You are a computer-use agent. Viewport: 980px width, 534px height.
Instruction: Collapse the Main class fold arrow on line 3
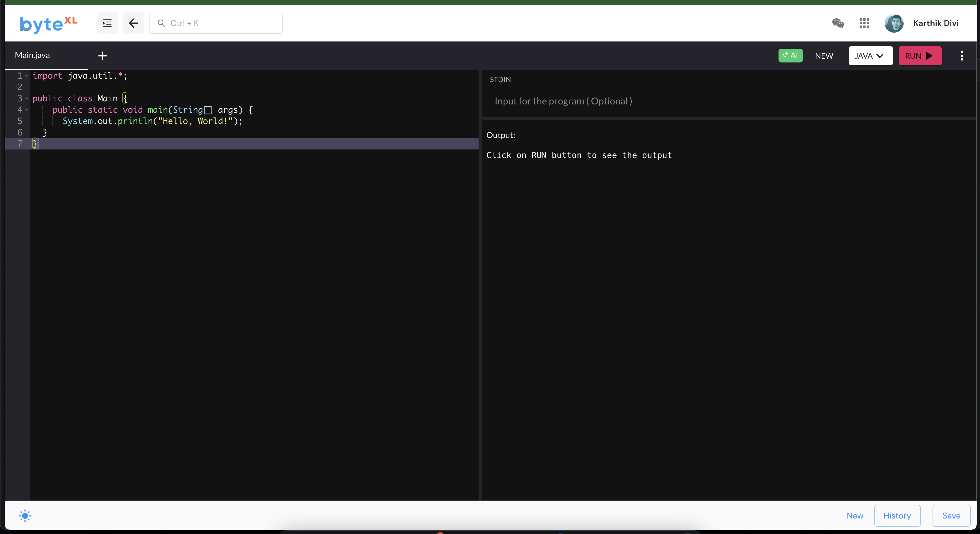click(27, 98)
